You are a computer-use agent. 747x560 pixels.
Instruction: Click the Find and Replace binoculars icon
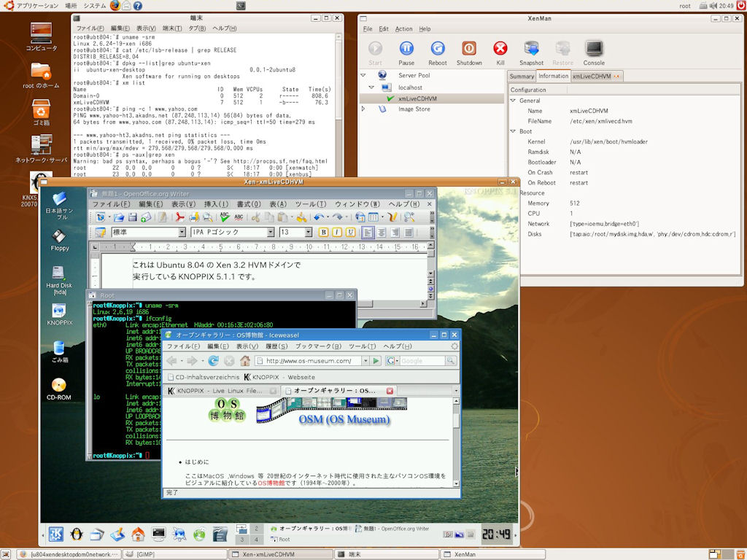click(409, 217)
